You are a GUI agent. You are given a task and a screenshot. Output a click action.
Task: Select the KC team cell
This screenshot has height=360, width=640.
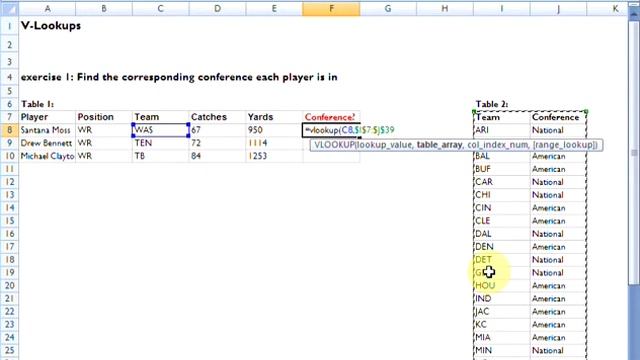502,324
